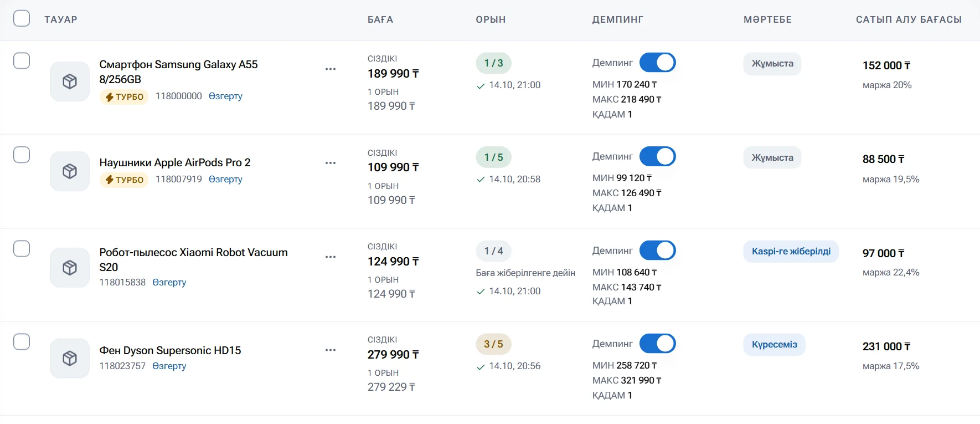Click the 231 000 ₸ purchase price
Viewport: 980px width, 424px height.
[x=886, y=346]
